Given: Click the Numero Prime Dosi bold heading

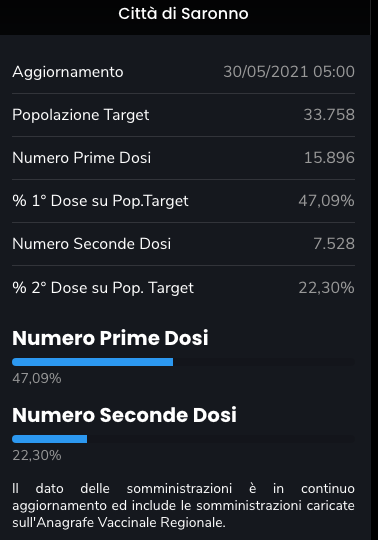Looking at the screenshot, I should coord(110,338).
